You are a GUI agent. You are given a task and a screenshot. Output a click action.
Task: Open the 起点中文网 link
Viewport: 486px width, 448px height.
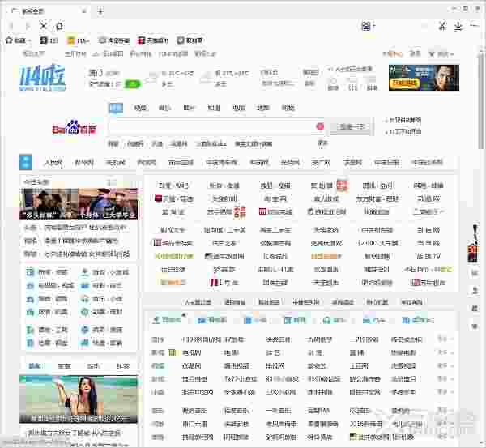198,392
